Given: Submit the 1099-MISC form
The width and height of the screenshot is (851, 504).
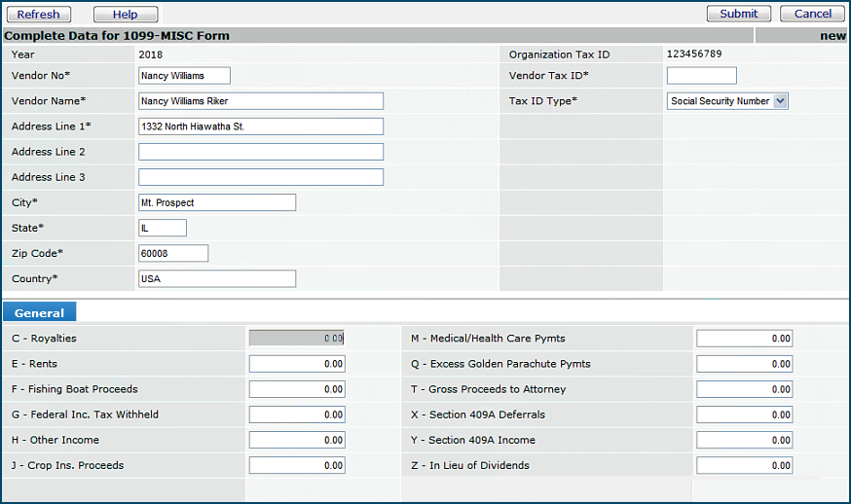Looking at the screenshot, I should [x=738, y=14].
